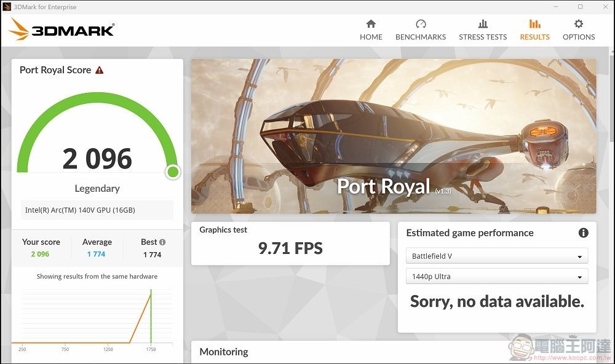The height and width of the screenshot is (364, 615).
Task: Click the red warning triangle beside Port Royal Score
Action: click(100, 70)
